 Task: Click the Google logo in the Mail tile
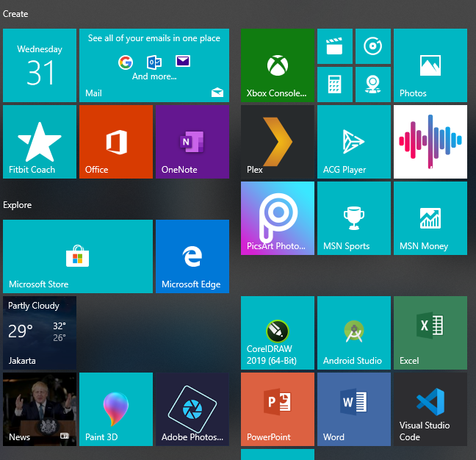coord(126,62)
